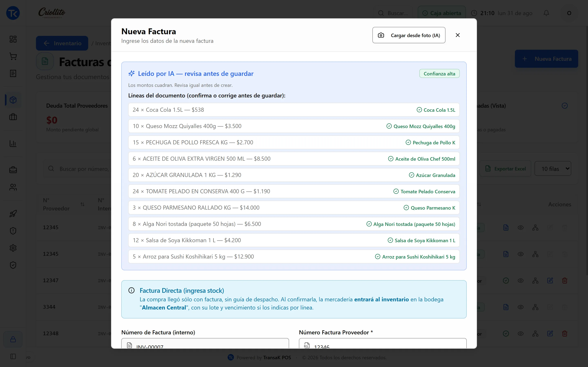Screen dimensions: 588x367
Task: Open the shopping cart sidebar icon
Action: pyautogui.click(x=13, y=56)
